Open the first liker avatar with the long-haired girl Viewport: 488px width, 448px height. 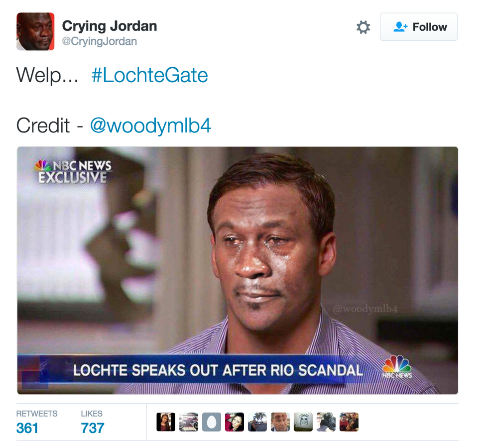click(165, 422)
